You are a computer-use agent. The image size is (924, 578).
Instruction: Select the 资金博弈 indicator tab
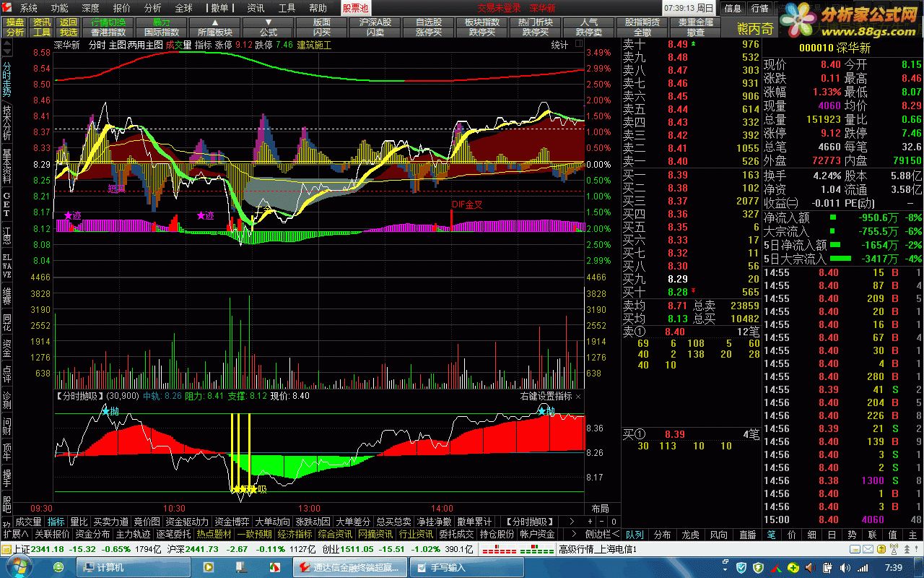pos(232,522)
